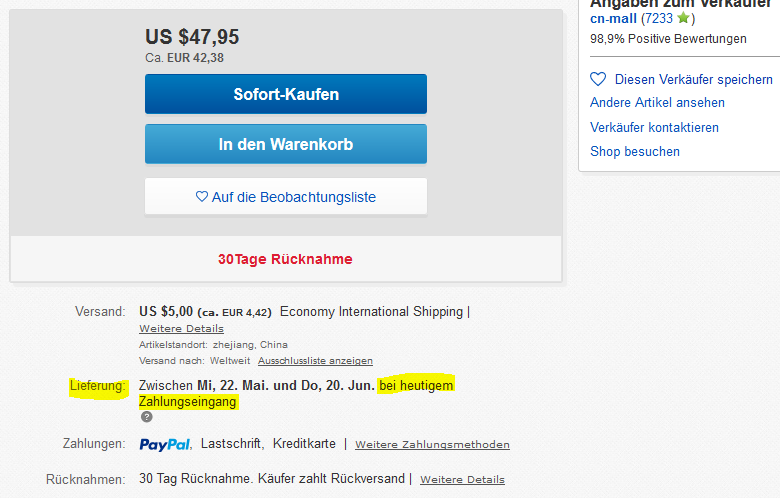Click the Sofort-Kaufen button
This screenshot has height=498, width=780.
286,94
